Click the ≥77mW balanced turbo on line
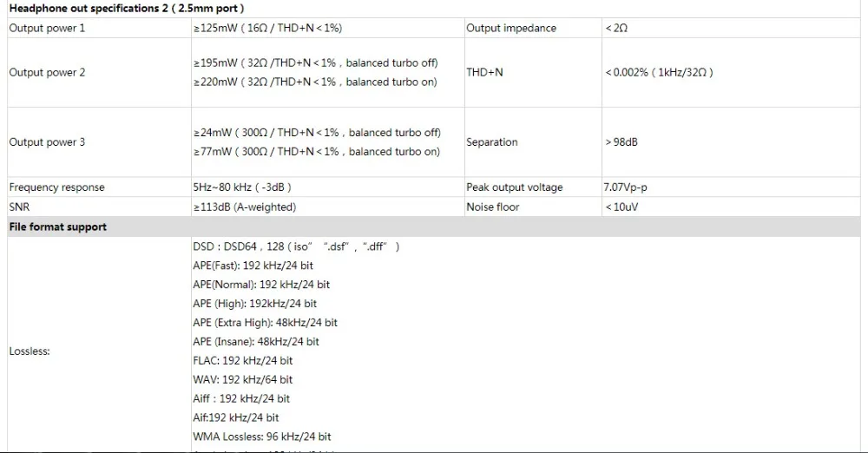Screen dimensions: 868x453 (317, 152)
